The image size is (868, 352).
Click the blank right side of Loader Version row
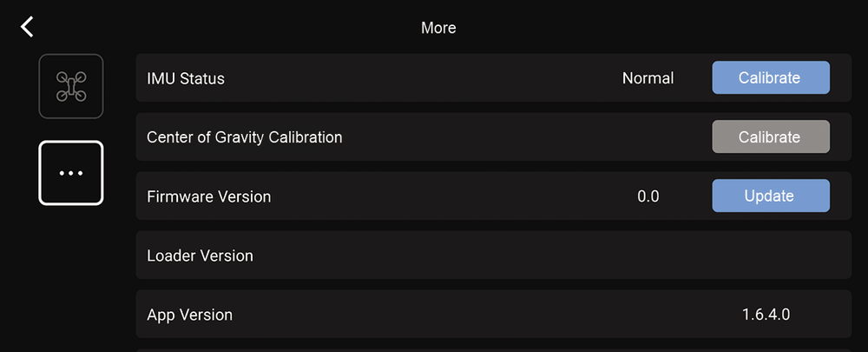coord(651,256)
